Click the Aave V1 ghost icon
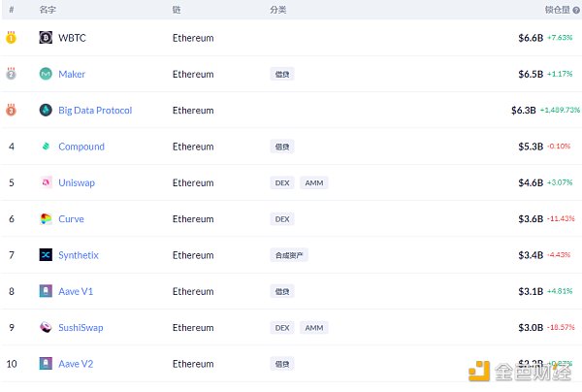Image resolution: width=582 pixels, height=392 pixels. pos(46,291)
